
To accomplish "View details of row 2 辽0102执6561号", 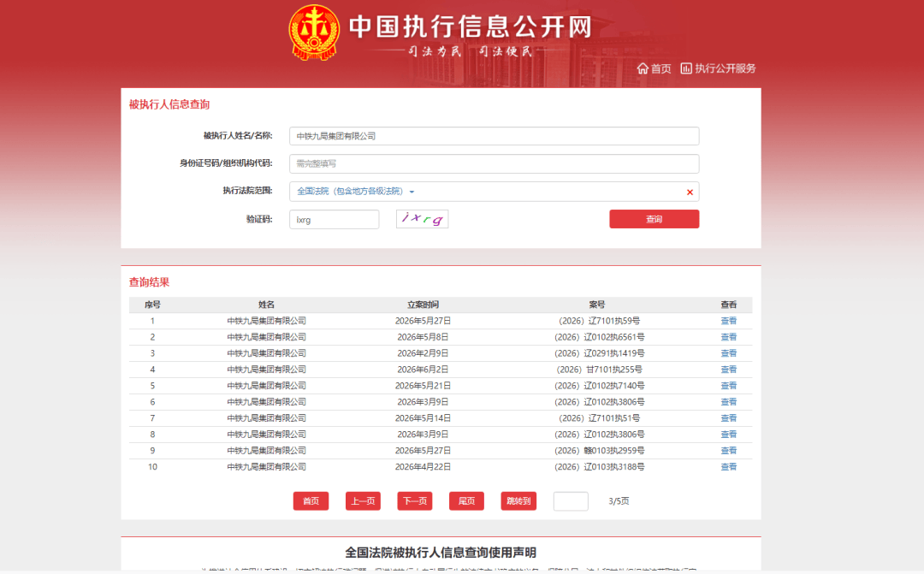I will pos(728,337).
